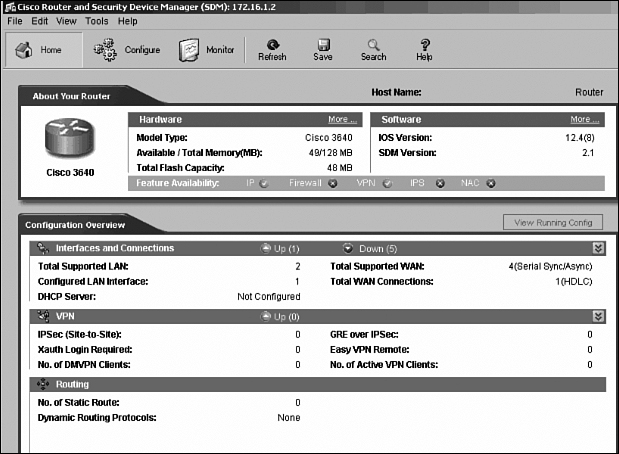Click the memory value 49/128 MB

tap(330, 152)
